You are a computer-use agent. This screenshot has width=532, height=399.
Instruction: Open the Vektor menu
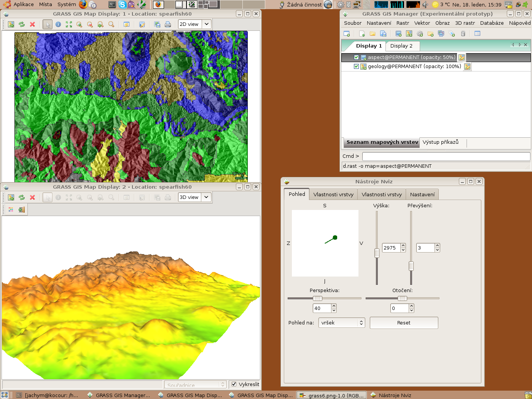coord(422,23)
